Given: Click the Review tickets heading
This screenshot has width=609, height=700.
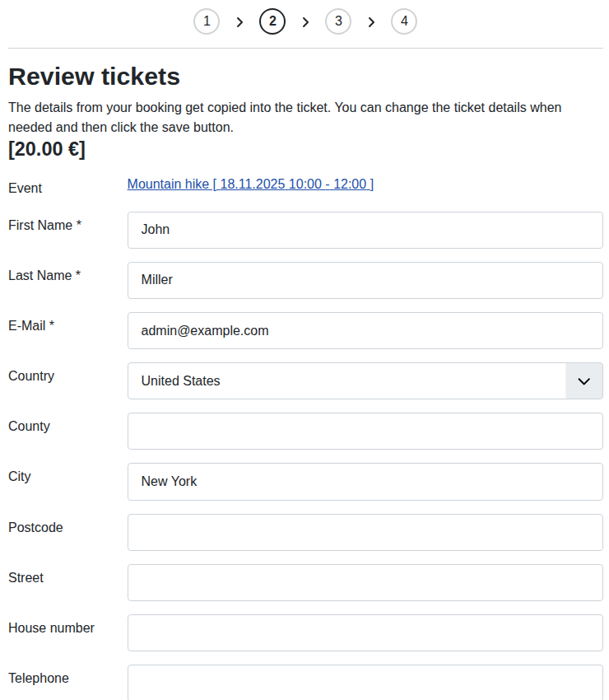Looking at the screenshot, I should (x=94, y=77).
